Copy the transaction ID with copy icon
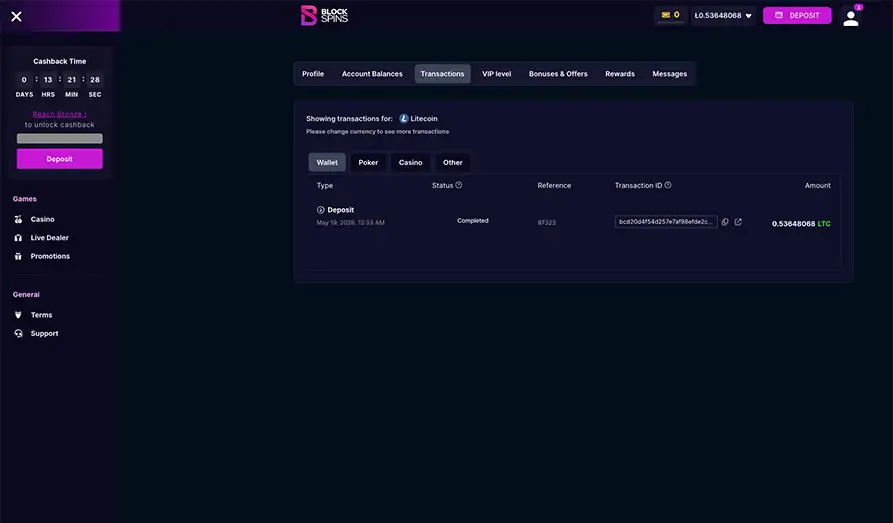 (725, 222)
